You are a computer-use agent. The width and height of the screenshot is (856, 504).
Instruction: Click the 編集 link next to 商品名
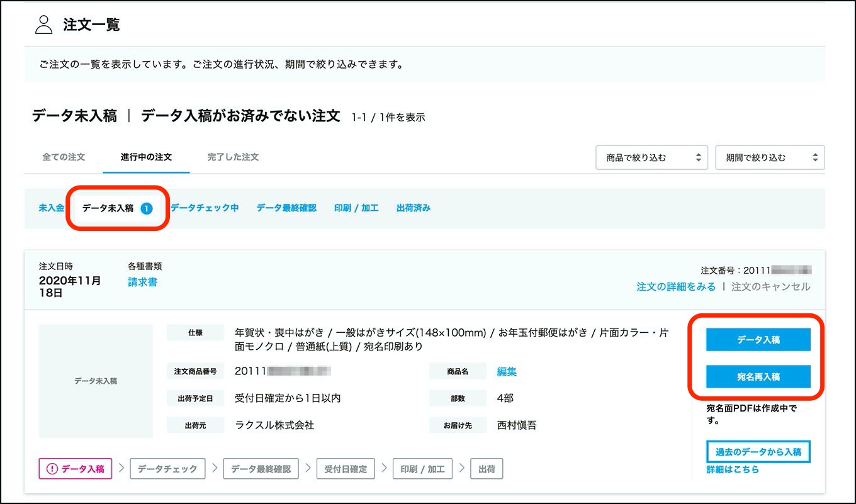tap(507, 372)
